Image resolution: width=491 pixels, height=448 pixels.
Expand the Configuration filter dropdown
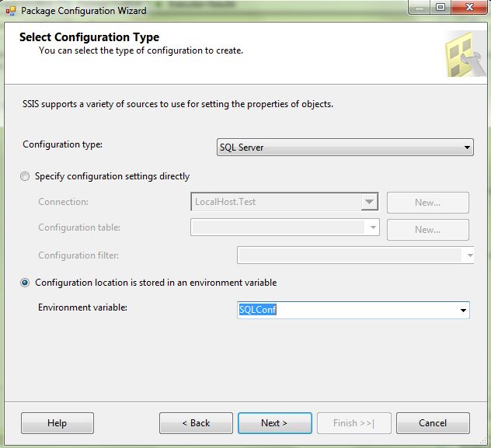(468, 255)
